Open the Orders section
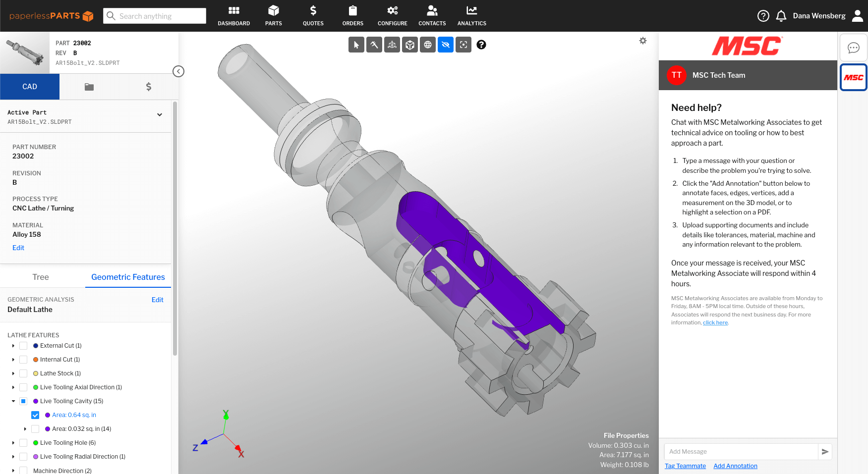Screen dimensions: 868x474 pyautogui.click(x=353, y=16)
